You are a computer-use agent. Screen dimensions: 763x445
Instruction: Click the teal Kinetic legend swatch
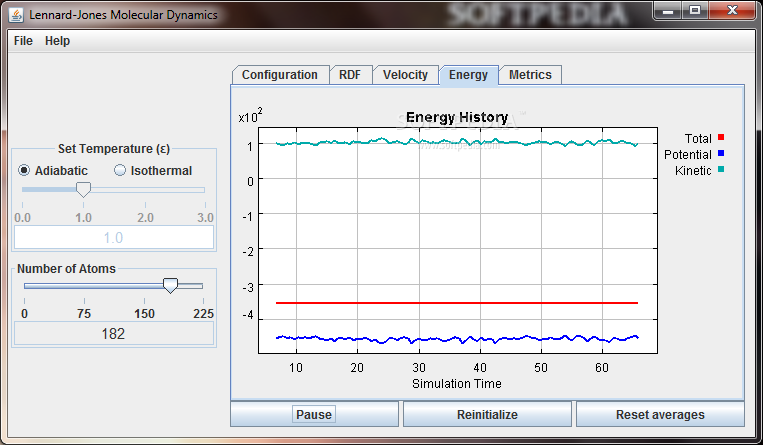[x=721, y=169]
